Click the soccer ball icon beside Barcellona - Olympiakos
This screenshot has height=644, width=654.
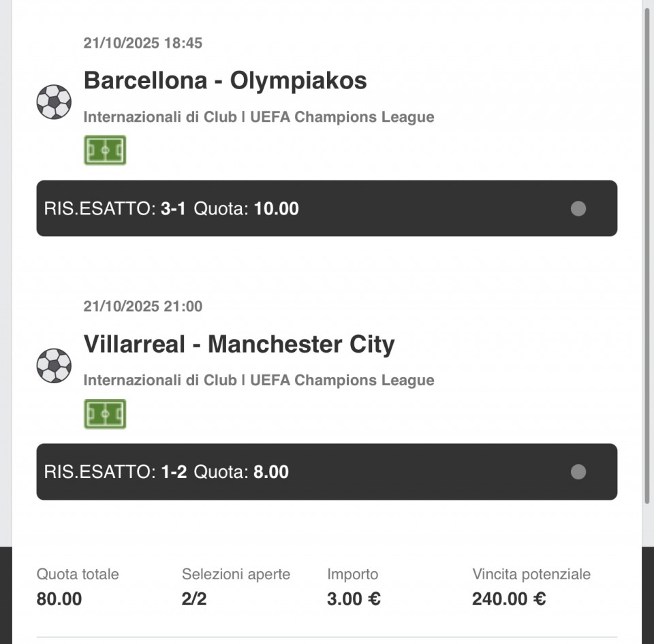54,102
